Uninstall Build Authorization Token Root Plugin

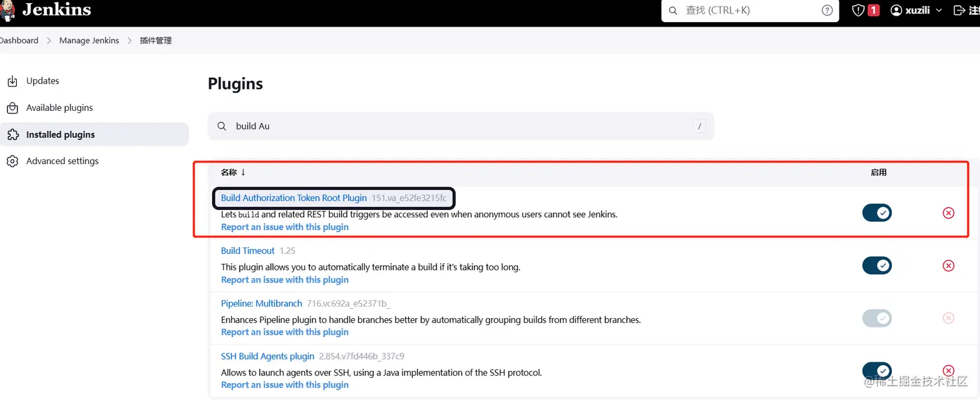(948, 213)
